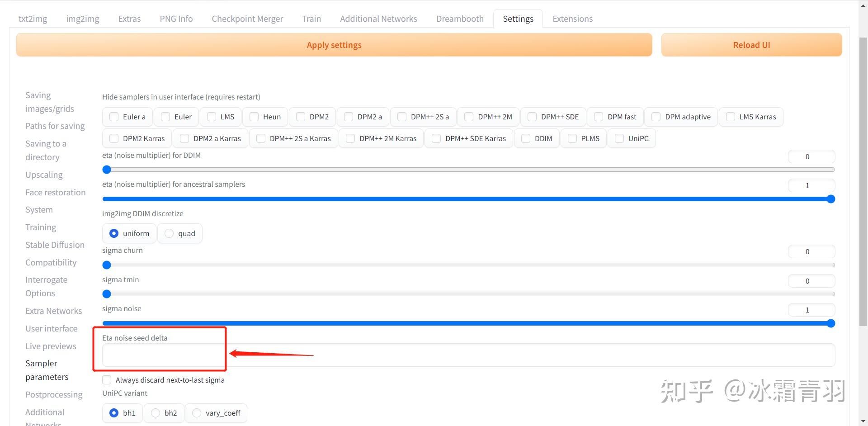Viewport: 868px width, 426px height.
Task: Switch to the Dreambooth tab
Action: tap(460, 19)
